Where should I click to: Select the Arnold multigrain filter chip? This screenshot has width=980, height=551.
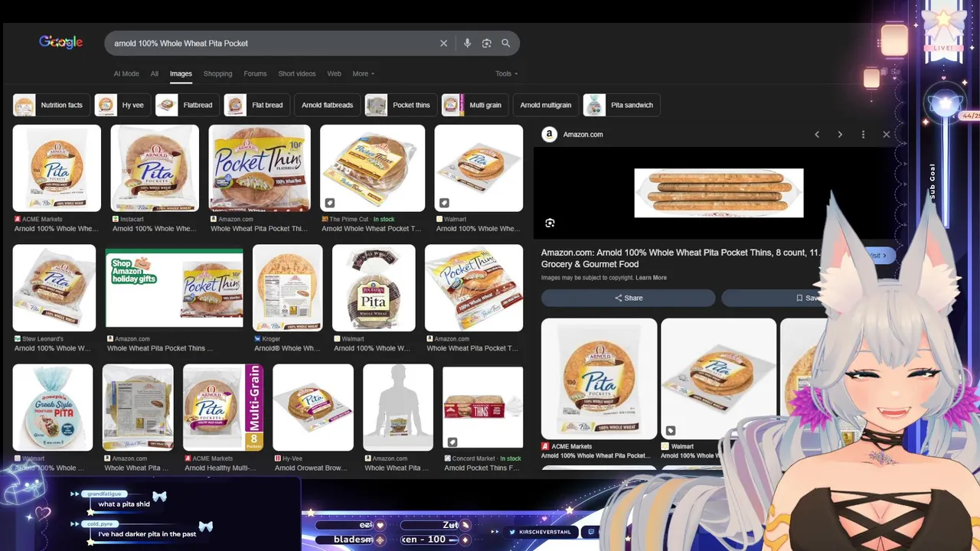[x=546, y=105]
